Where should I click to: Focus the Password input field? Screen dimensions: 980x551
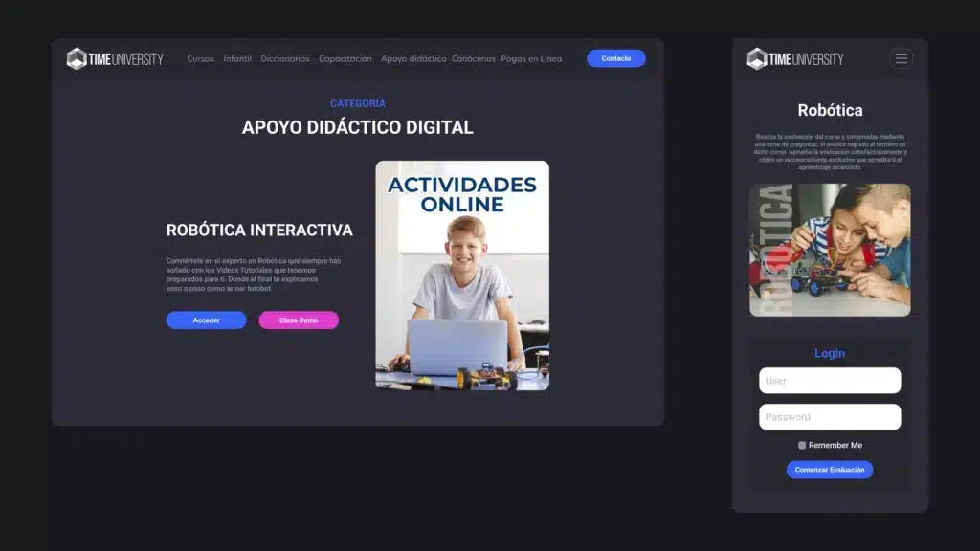click(829, 417)
